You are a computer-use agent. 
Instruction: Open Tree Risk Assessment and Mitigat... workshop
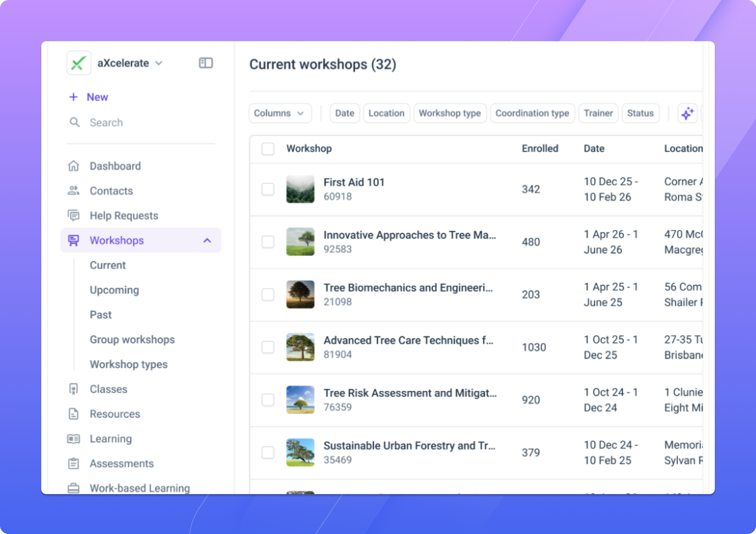[410, 393]
